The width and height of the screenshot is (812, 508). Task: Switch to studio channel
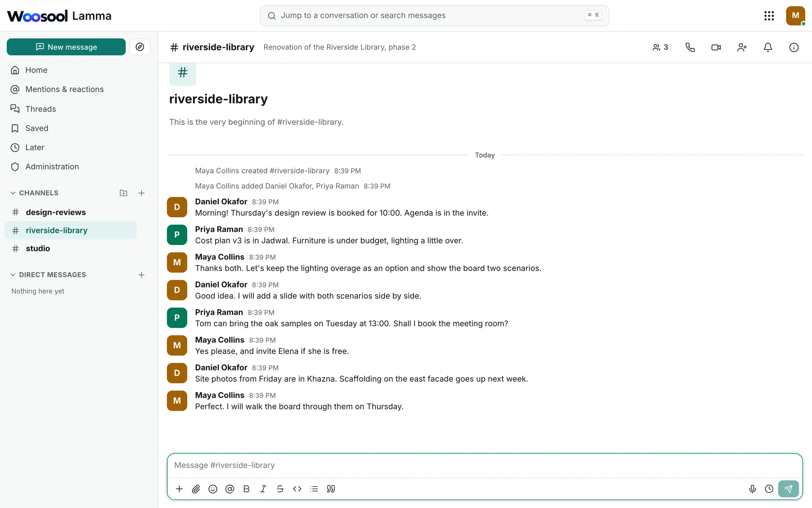[70, 248]
